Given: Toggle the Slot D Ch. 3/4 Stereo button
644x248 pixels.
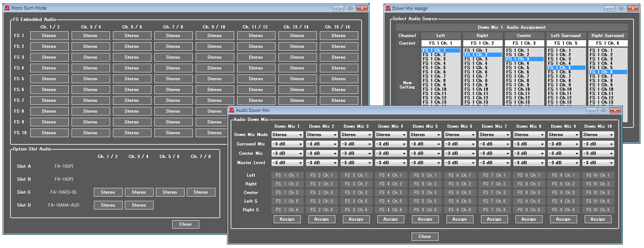Looking at the screenshot, I should [139, 205].
